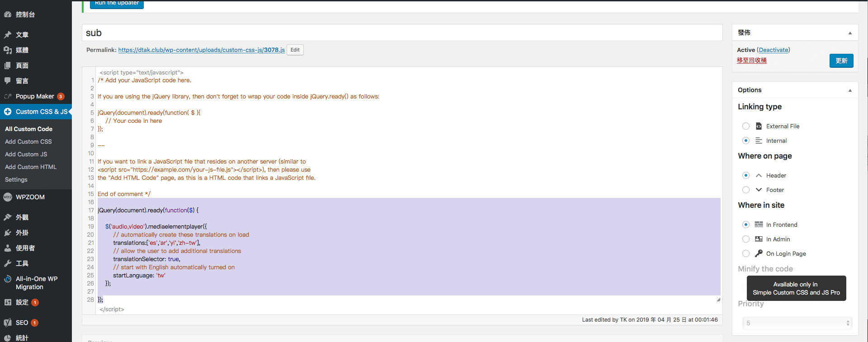This screenshot has height=342, width=868.
Task: Click the In Admin window icon
Action: [x=759, y=239]
